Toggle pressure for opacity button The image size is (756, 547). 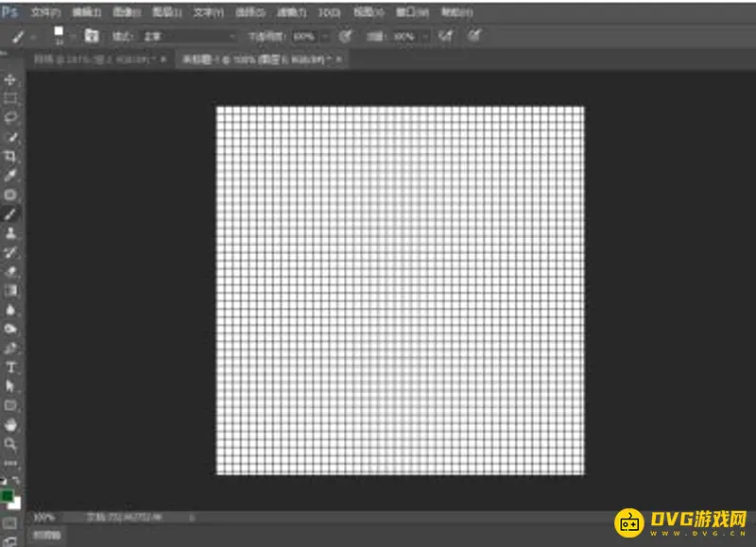346,36
